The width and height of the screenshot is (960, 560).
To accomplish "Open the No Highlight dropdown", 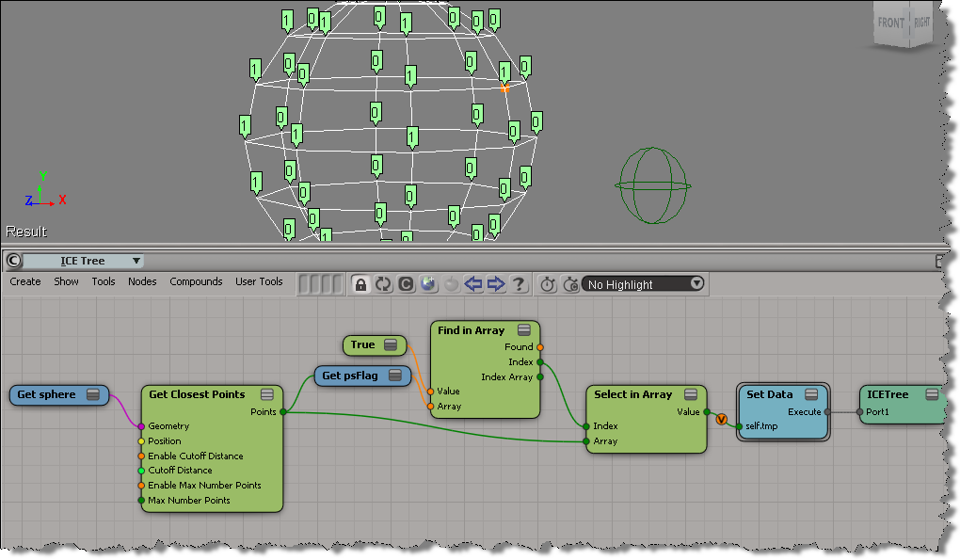I will (644, 284).
